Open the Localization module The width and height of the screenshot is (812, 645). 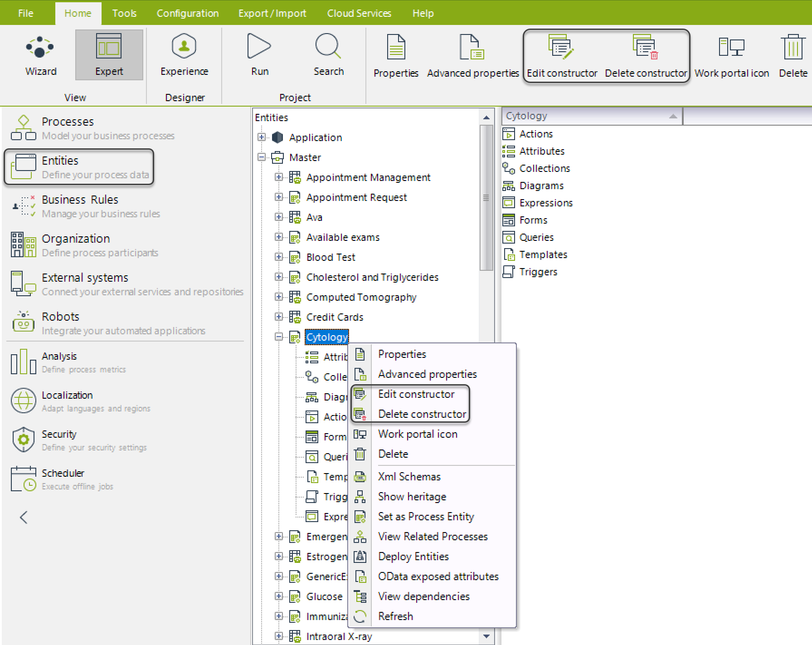click(80, 401)
